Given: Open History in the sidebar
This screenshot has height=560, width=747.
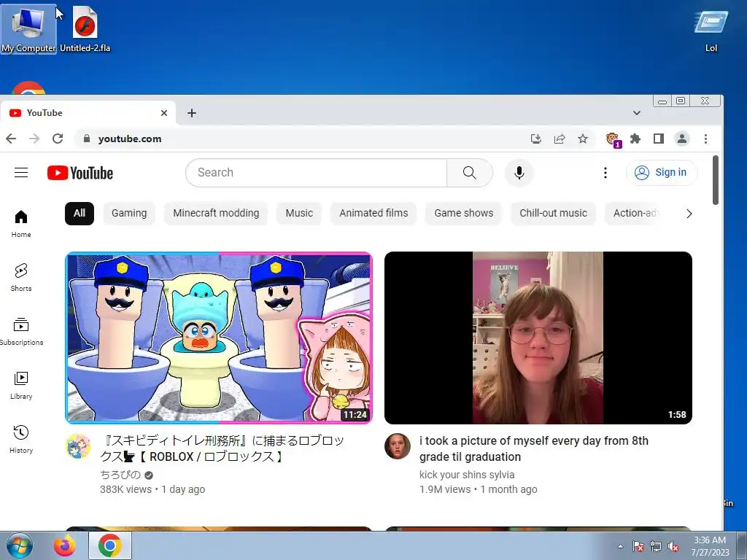Looking at the screenshot, I should 21,439.
